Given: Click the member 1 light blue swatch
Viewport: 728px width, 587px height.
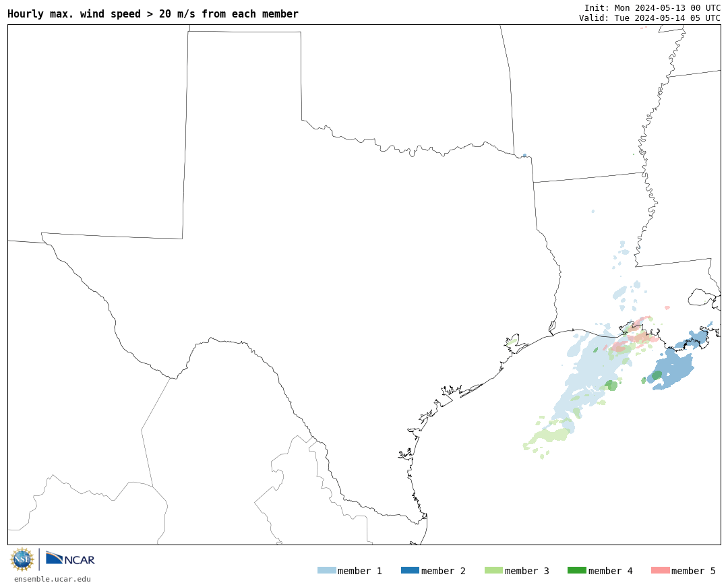Looking at the screenshot, I should click(326, 570).
